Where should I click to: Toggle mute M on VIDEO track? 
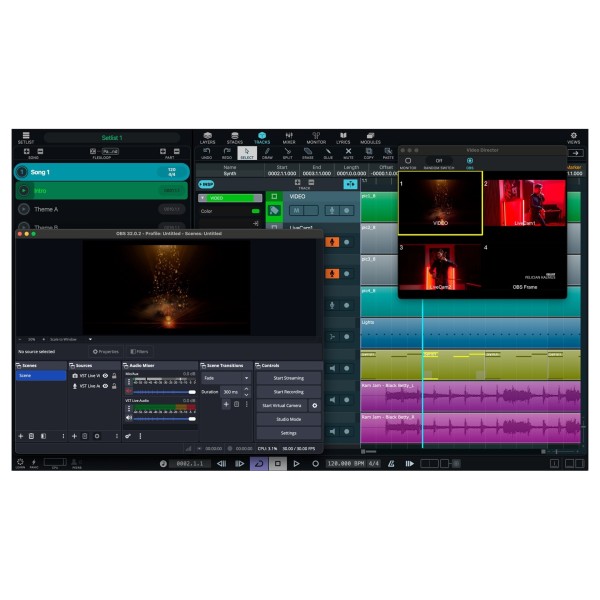pos(296,210)
